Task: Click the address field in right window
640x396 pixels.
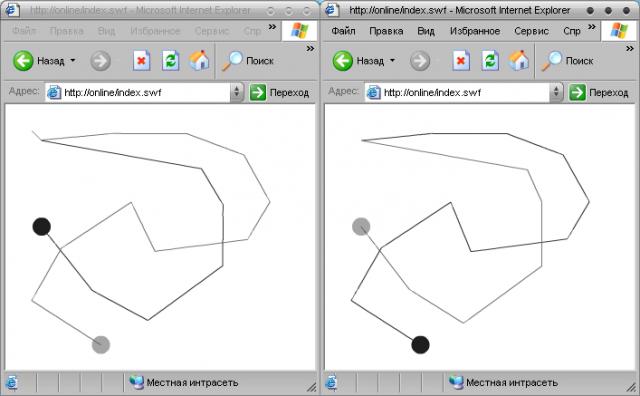Action: (458, 92)
